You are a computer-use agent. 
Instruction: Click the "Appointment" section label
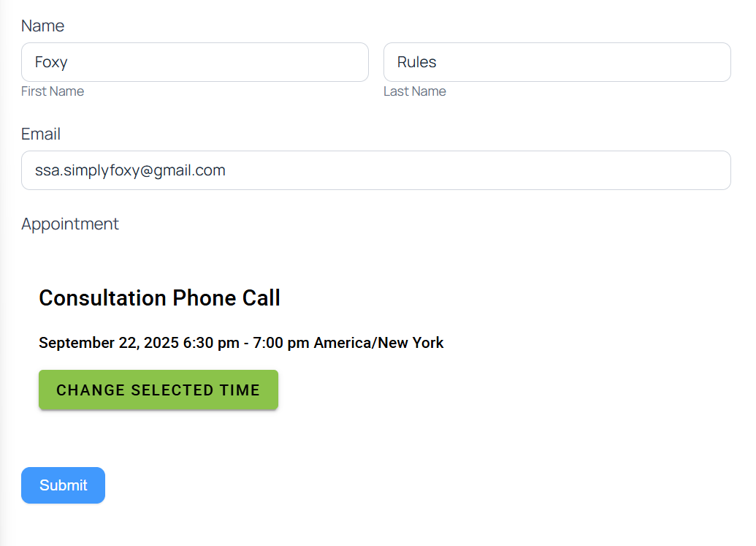coord(70,224)
